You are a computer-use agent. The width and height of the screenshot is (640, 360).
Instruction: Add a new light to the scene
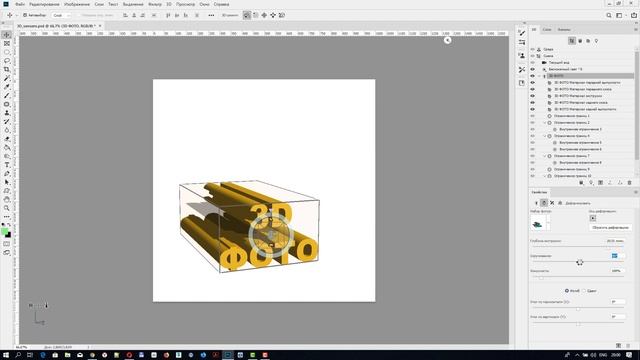591,183
